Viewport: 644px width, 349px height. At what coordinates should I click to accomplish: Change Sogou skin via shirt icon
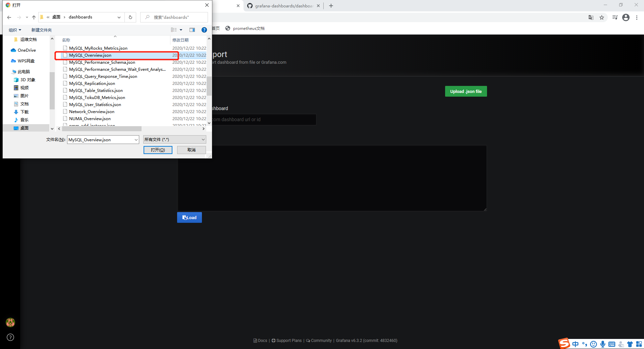(x=630, y=344)
